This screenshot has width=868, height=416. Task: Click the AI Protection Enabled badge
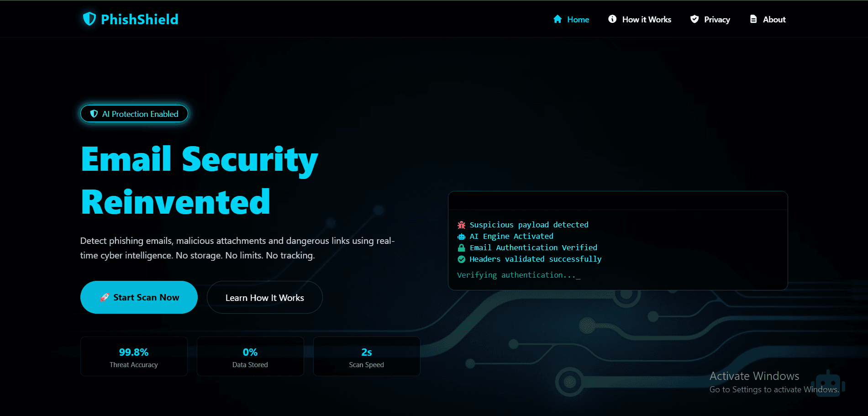[x=134, y=114]
